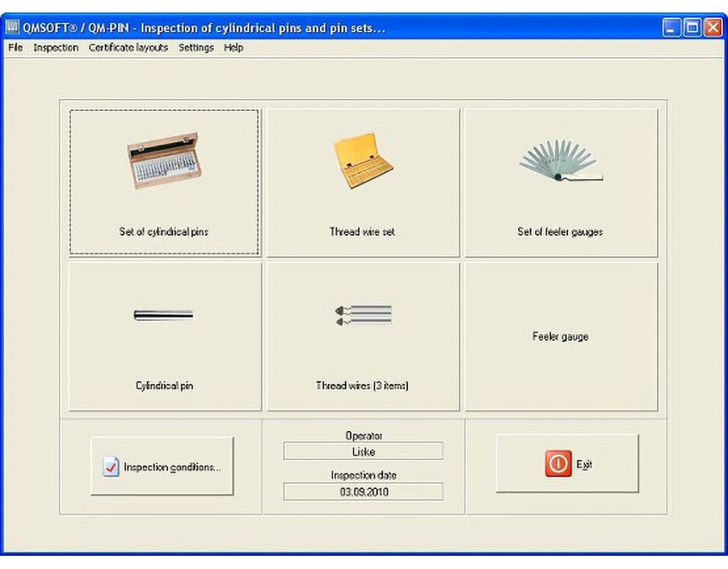Image resolution: width=728 pixels, height=569 pixels.
Task: Start single Cylindrical pin inspection
Action: pyautogui.click(x=165, y=336)
